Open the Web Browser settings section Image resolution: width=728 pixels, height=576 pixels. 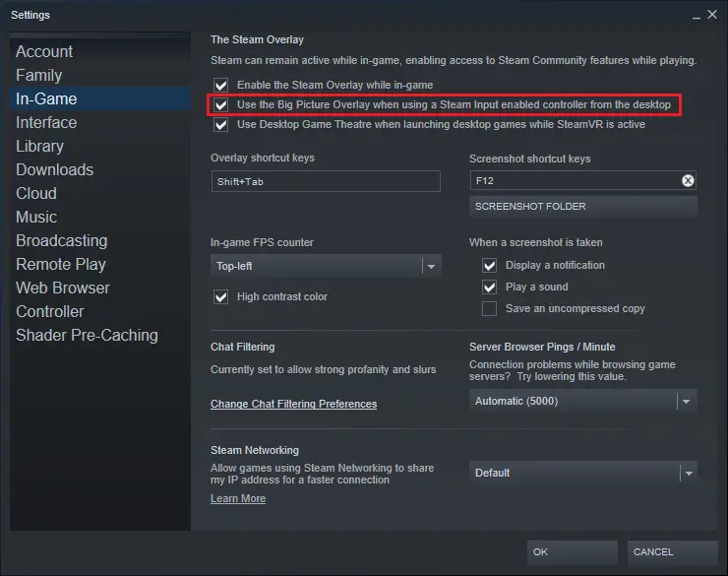(x=99, y=288)
